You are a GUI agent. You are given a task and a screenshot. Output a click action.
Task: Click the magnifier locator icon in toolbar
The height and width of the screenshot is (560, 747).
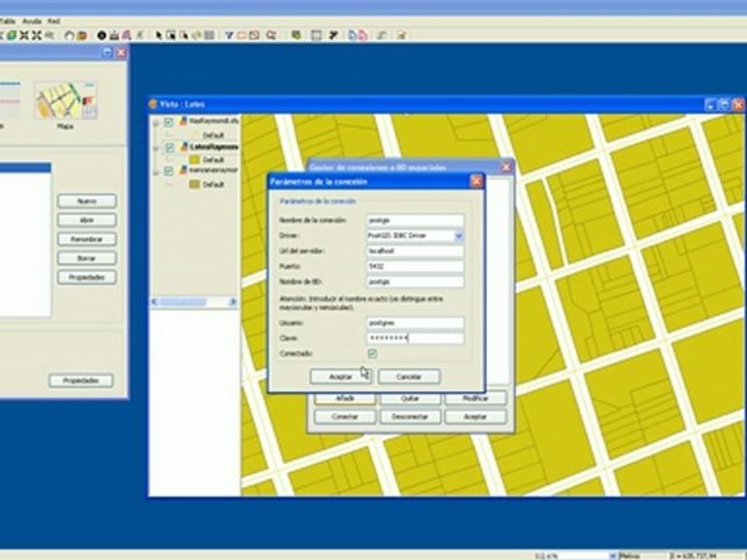pyautogui.click(x=272, y=35)
